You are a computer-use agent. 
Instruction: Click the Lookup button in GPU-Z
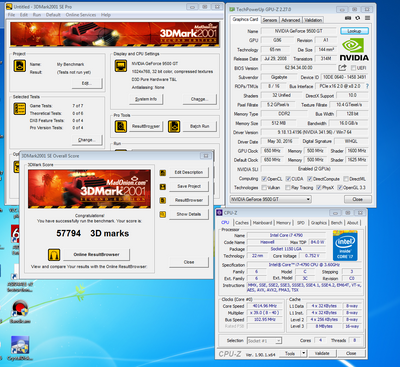click(x=354, y=31)
